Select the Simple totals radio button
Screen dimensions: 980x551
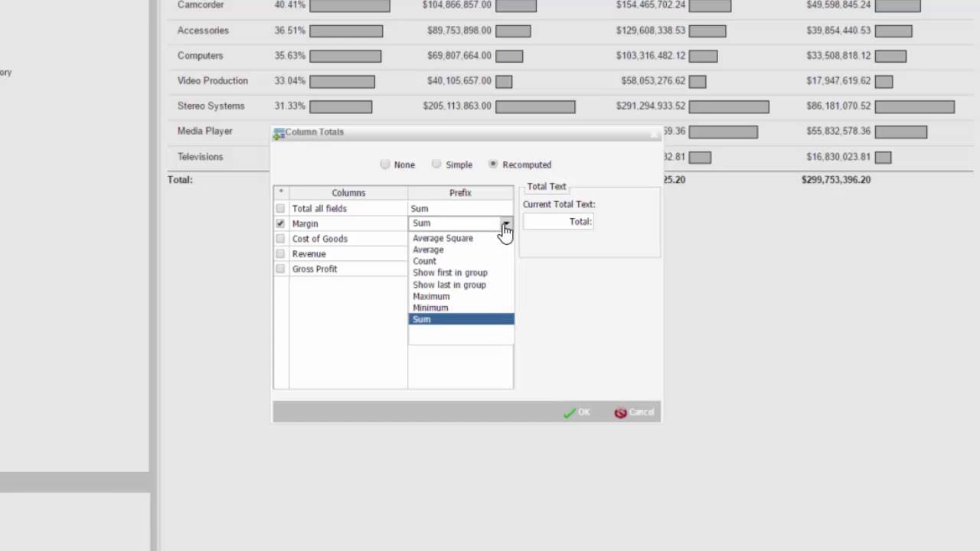436,165
